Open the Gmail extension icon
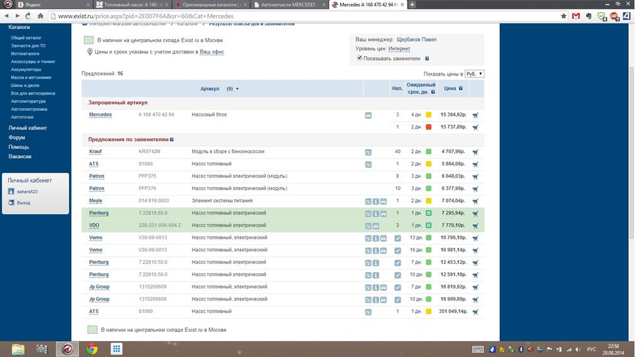 tap(576, 16)
